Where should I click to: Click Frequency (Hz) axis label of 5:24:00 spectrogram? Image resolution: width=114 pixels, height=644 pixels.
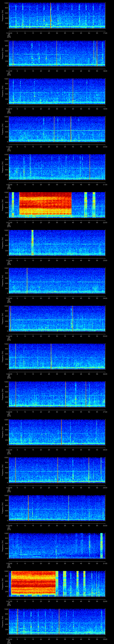(x=3, y=318)
